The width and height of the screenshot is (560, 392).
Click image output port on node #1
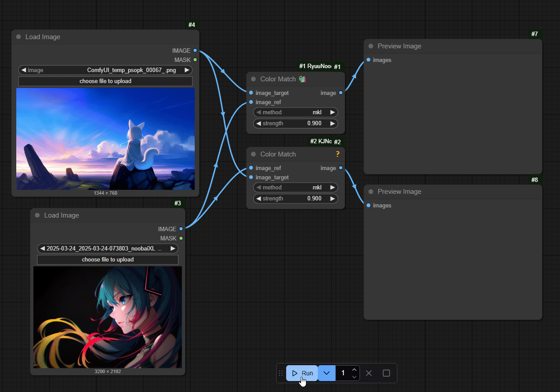point(341,93)
